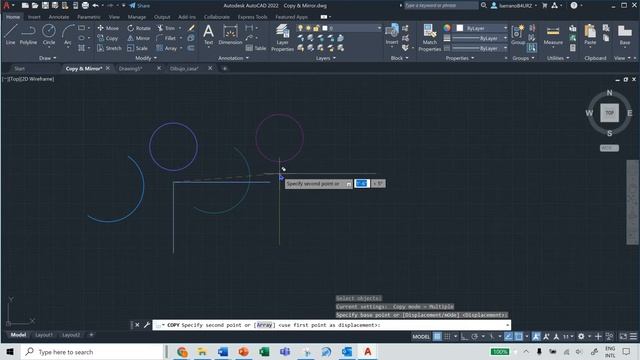Switch to the Layout1 tab

44,335
